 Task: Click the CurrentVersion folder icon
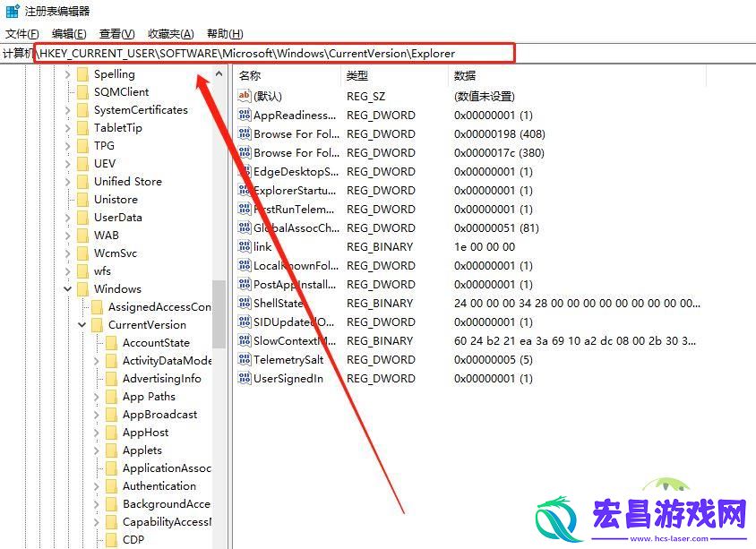98,325
